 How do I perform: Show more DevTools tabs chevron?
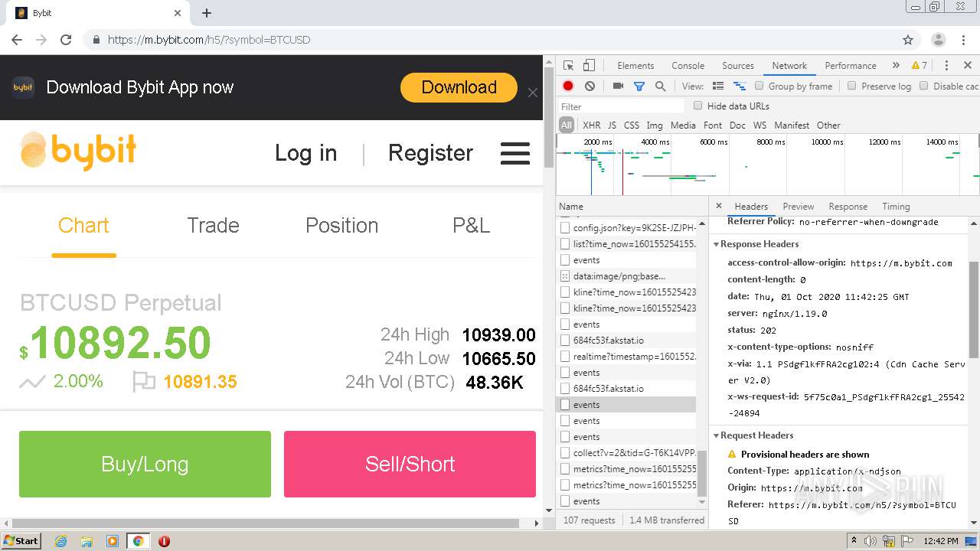pyautogui.click(x=896, y=66)
